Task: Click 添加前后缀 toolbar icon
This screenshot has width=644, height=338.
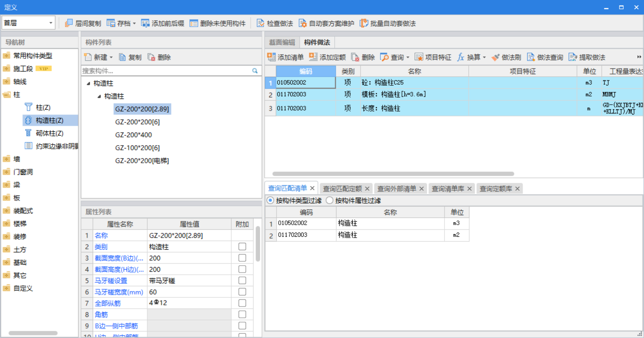Action: click(x=145, y=23)
